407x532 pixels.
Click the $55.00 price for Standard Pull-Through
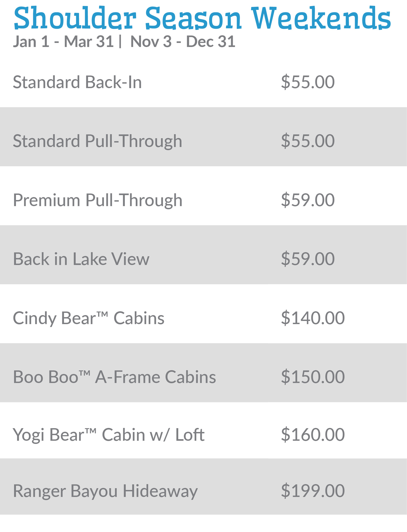(x=308, y=141)
